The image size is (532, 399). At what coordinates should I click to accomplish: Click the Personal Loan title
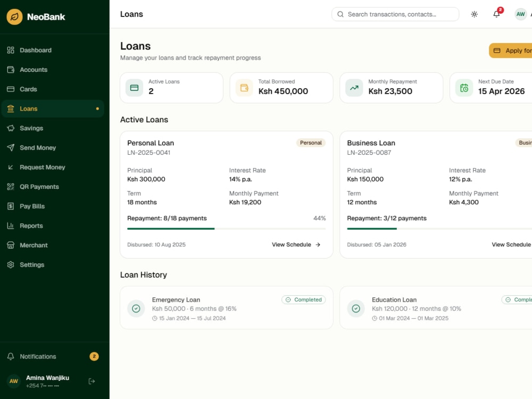151,143
